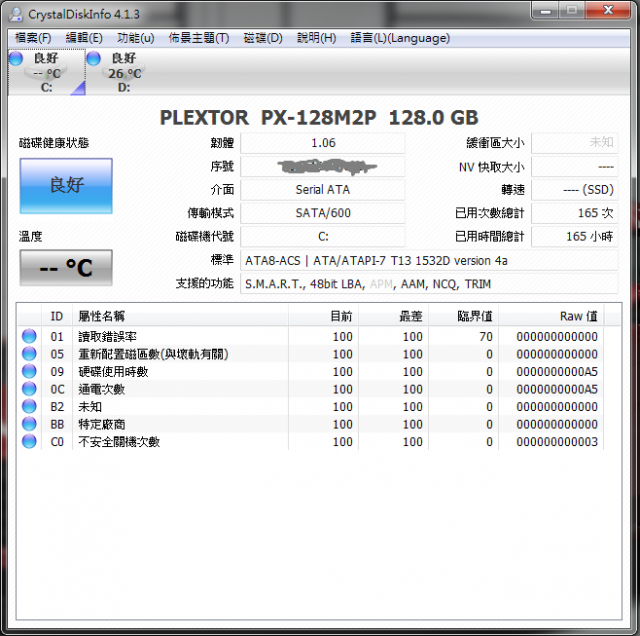Click the interface field showing Serial ATA

pyautogui.click(x=323, y=190)
